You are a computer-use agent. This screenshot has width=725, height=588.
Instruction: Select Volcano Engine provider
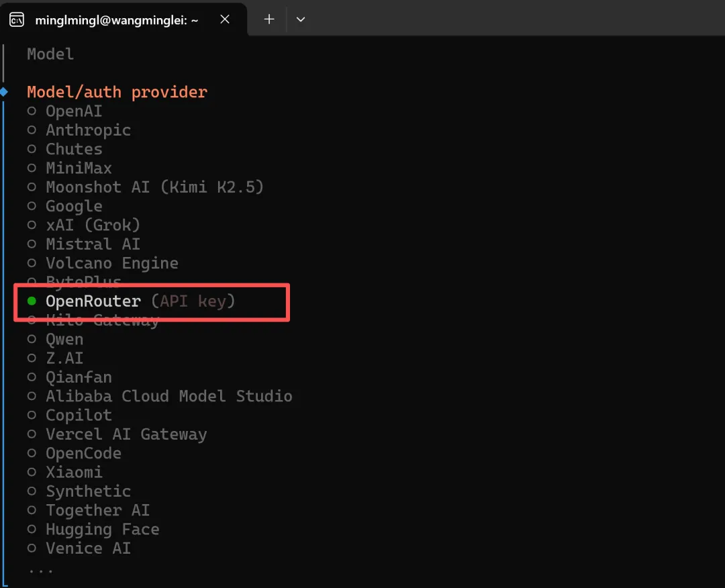pyautogui.click(x=103, y=263)
